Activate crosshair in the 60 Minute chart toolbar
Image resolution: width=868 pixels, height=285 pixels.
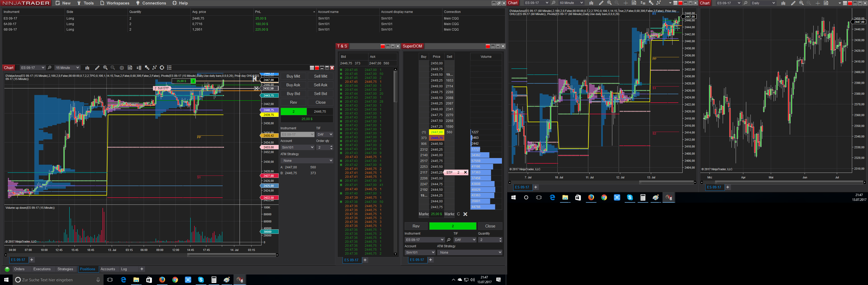(626, 3)
